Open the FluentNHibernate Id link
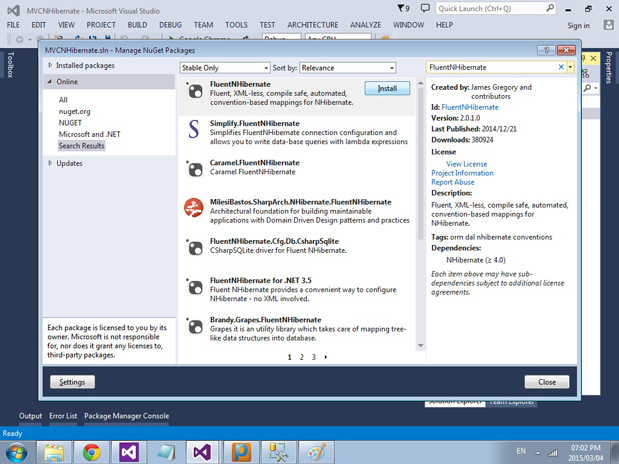The height and width of the screenshot is (464, 619). click(x=470, y=107)
